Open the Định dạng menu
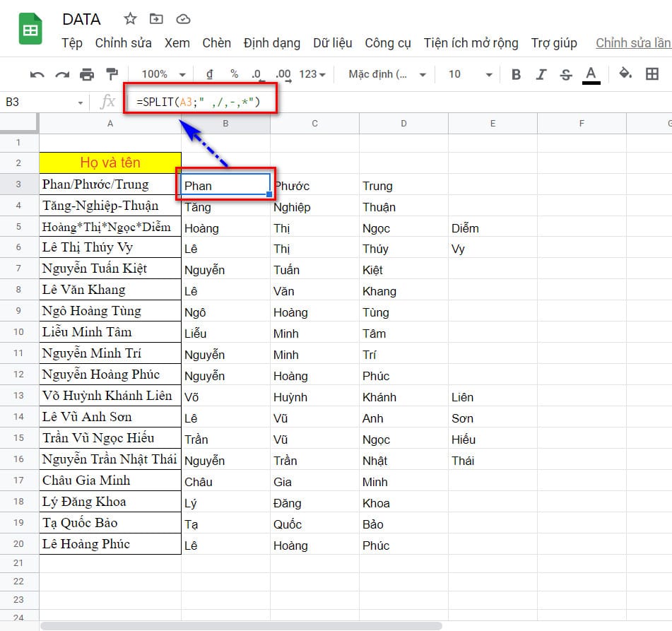Viewport: 672px width, 631px height. [x=271, y=43]
